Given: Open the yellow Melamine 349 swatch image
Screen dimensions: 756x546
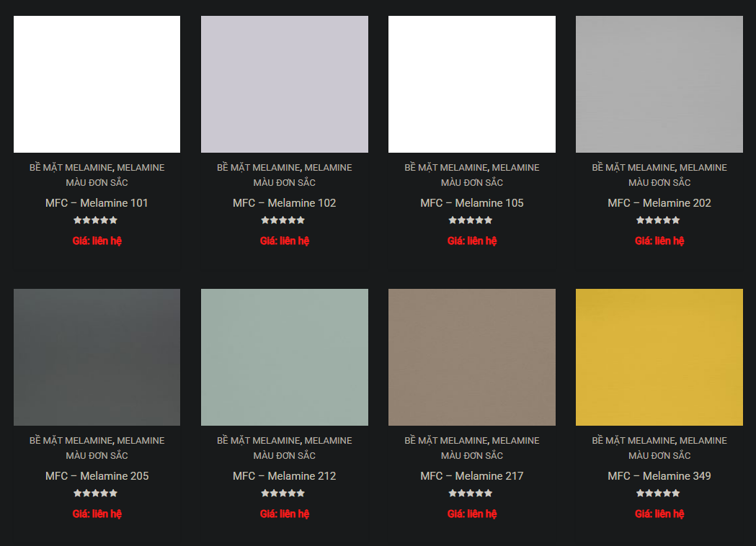Looking at the screenshot, I should tap(659, 357).
